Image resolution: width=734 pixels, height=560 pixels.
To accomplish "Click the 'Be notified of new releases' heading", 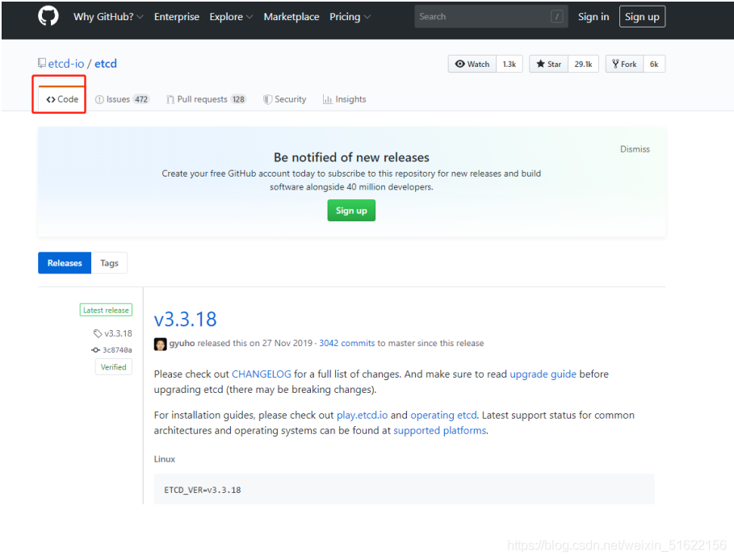I will (x=351, y=157).
